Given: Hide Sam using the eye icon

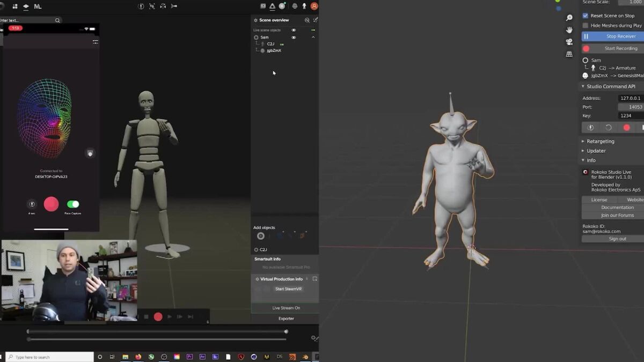Looking at the screenshot, I should (x=294, y=38).
